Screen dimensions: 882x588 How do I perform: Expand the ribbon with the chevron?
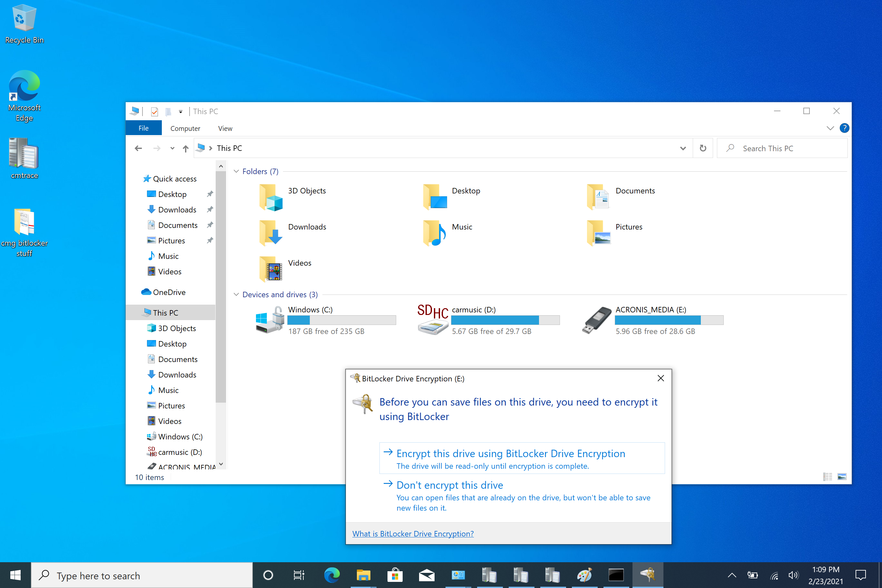830,128
